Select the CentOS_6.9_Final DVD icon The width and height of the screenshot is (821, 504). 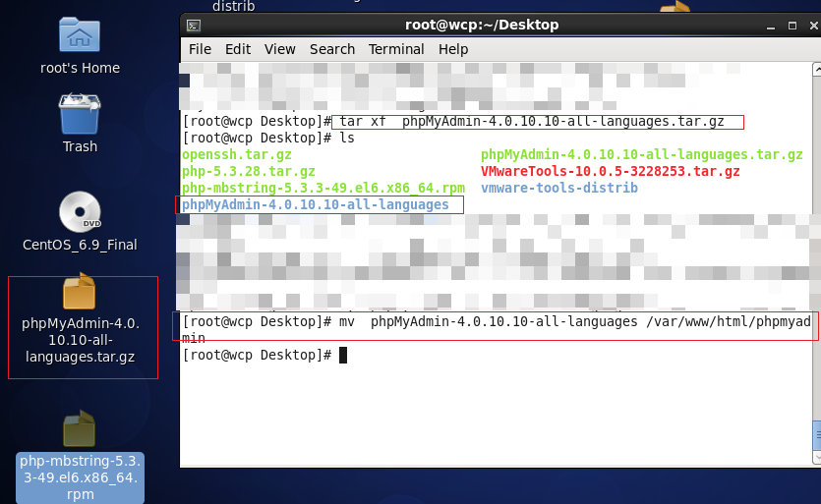click(80, 212)
